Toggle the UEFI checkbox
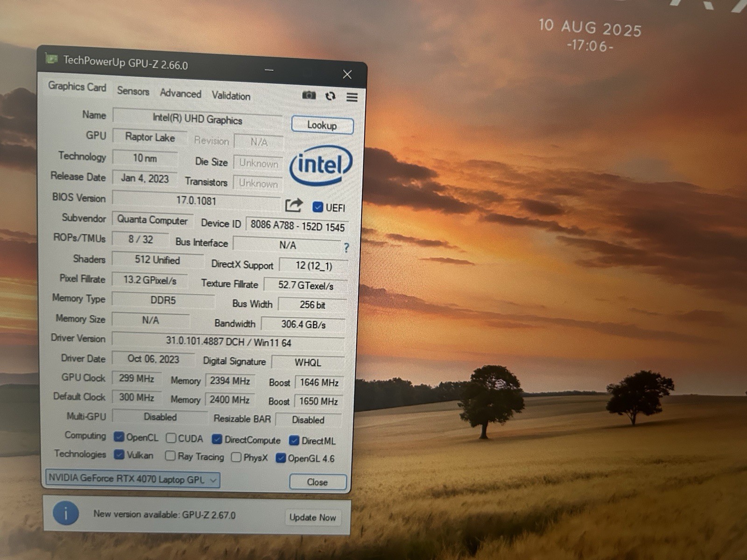The image size is (747, 560). (318, 207)
